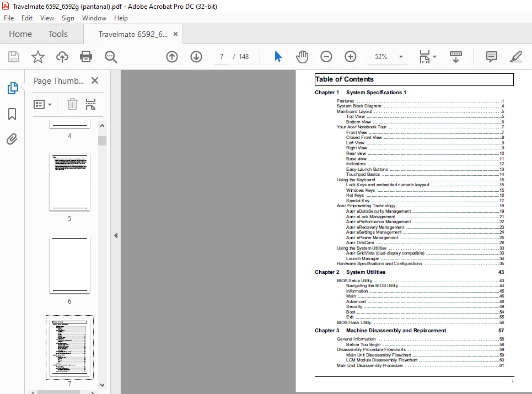Activate the Hand pan tool
Screen dimensions: 532x394
pos(302,57)
